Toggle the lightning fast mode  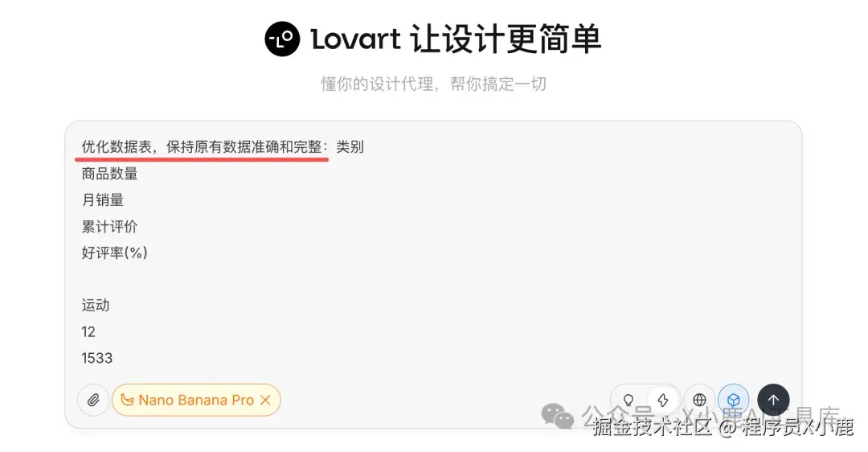pyautogui.click(x=663, y=400)
